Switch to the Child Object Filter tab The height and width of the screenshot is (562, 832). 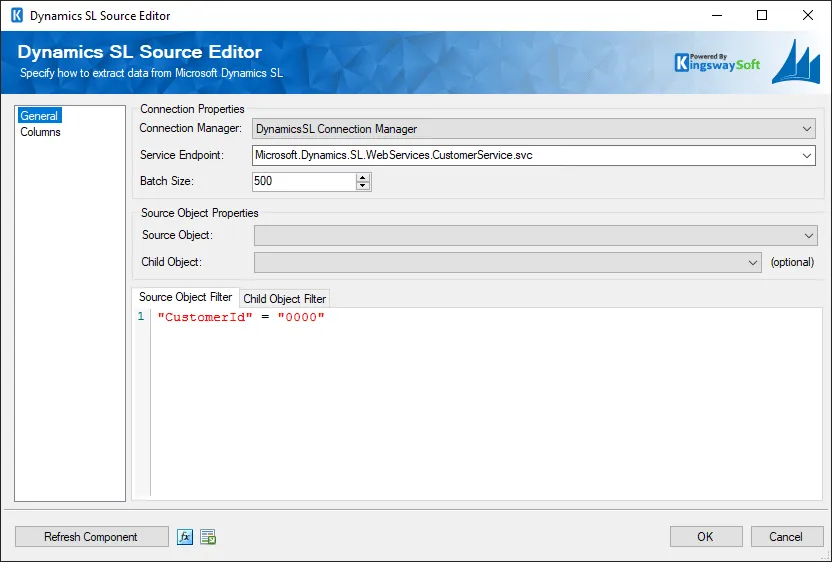pos(284,299)
